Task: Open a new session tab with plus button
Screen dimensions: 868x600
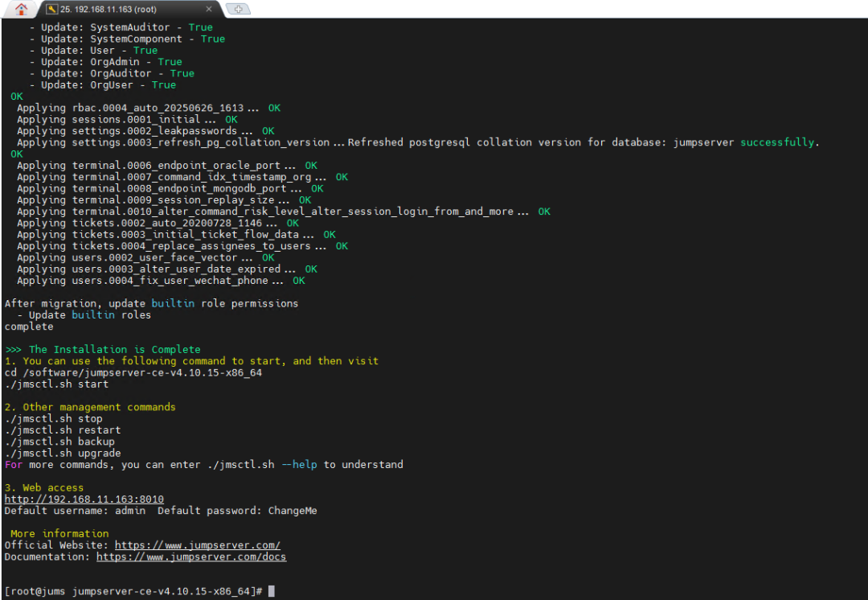Action: point(238,9)
